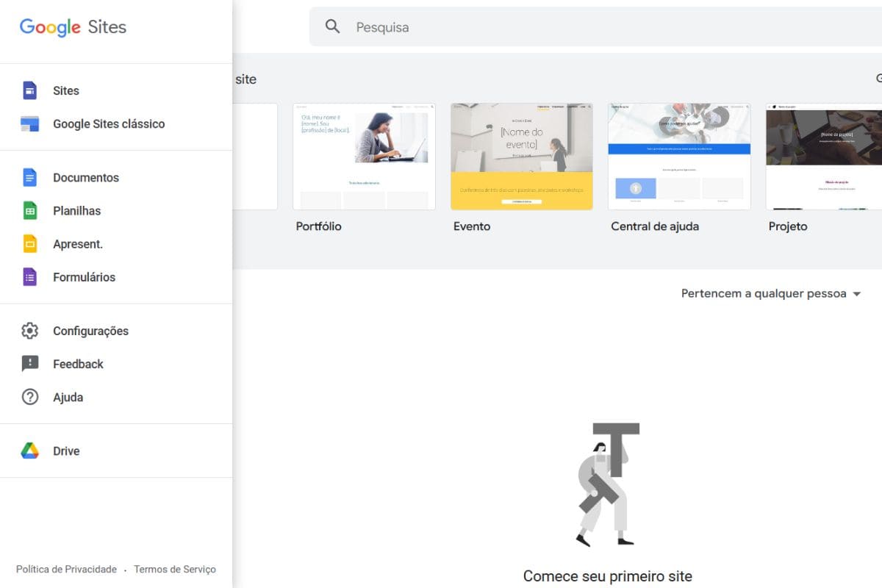Open Configurações settings
The image size is (882, 588).
[90, 331]
